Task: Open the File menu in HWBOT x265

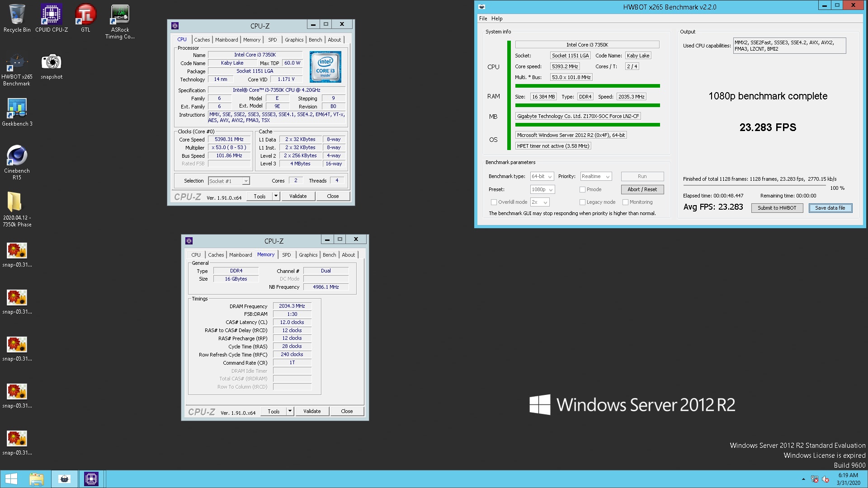Action: tap(483, 19)
